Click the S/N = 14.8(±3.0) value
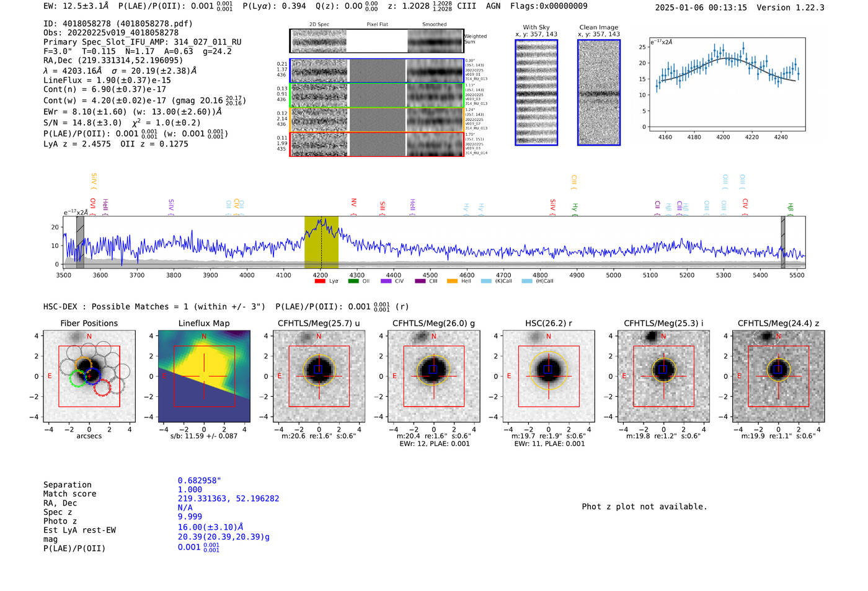 pos(82,123)
